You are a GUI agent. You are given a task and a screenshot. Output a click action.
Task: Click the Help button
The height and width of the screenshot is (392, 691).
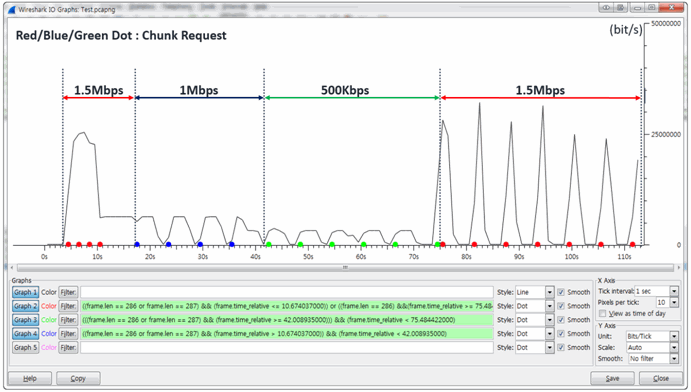[30, 378]
